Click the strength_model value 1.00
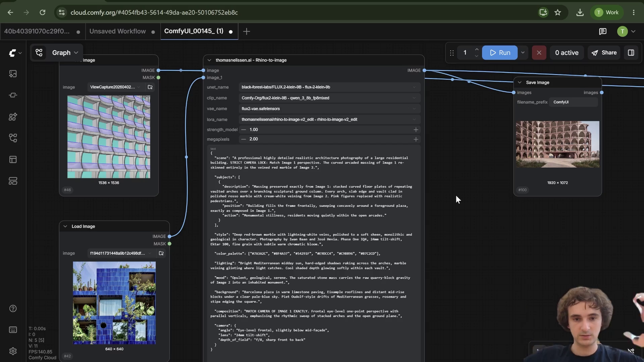The image size is (644, 362). coord(254,130)
